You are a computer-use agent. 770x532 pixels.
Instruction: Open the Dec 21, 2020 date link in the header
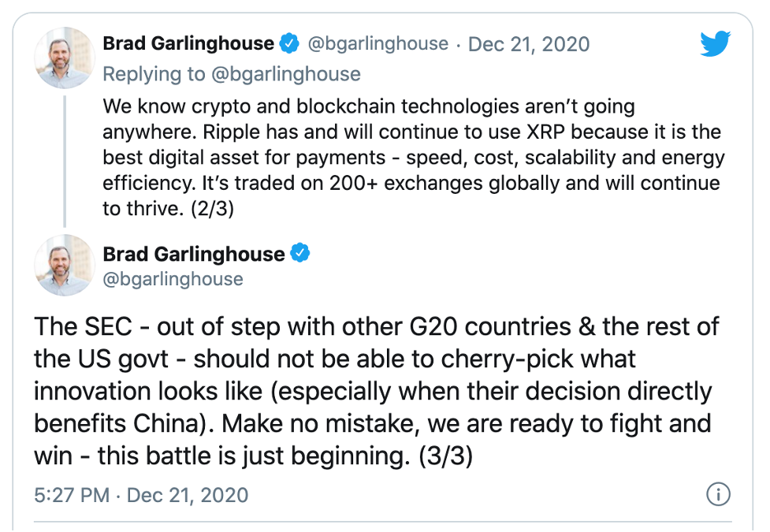[529, 44]
